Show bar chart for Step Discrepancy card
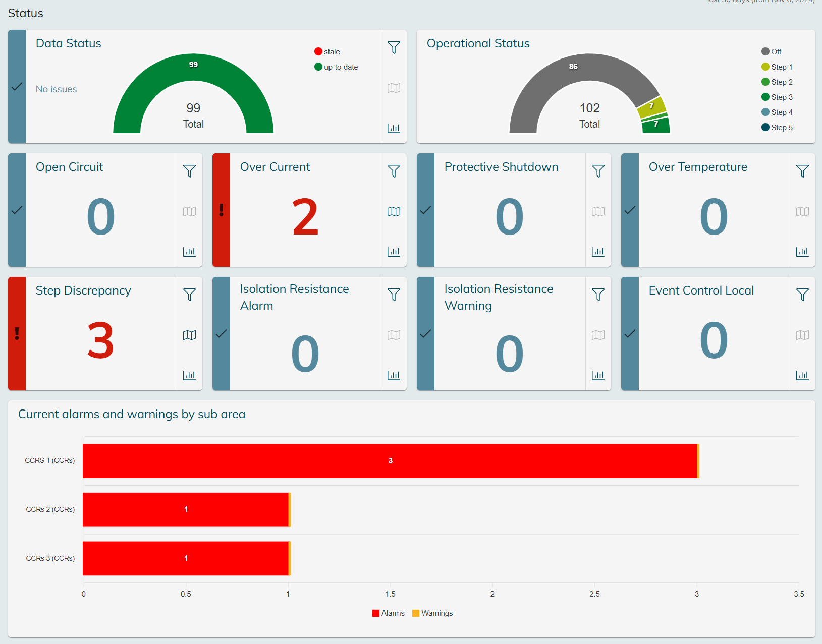This screenshot has height=644, width=822. point(189,375)
